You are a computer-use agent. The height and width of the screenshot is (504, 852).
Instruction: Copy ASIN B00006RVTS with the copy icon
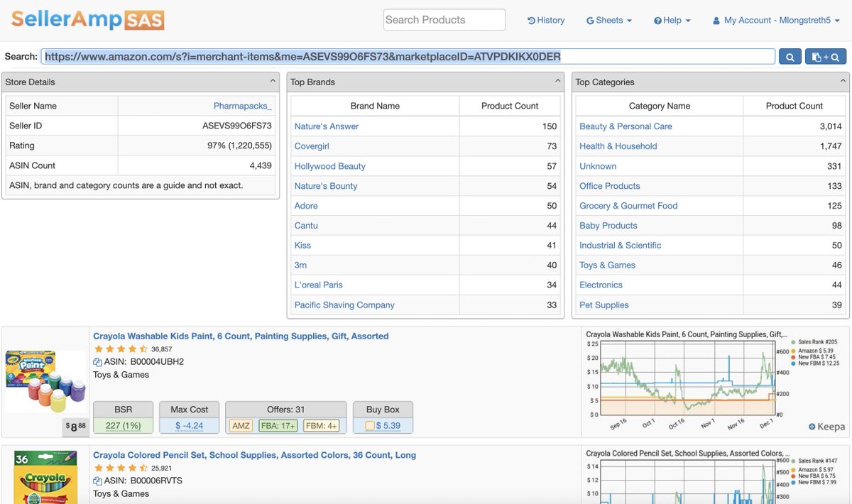97,481
